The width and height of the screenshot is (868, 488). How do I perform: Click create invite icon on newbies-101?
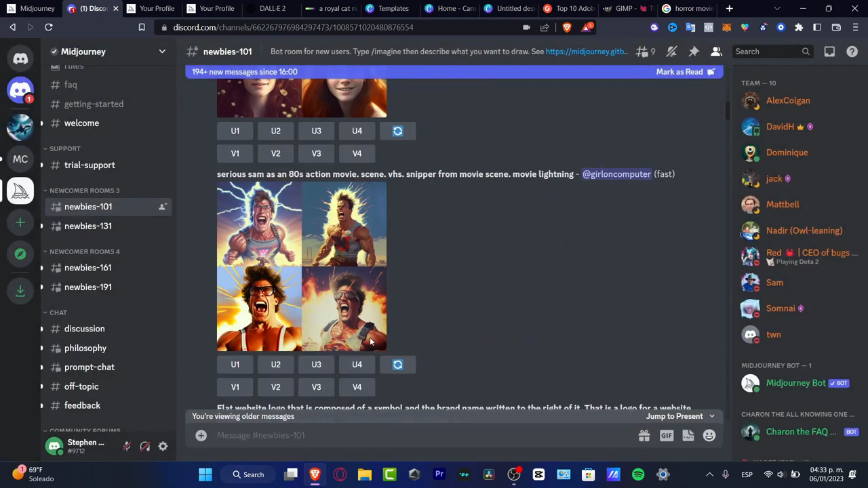(162, 207)
